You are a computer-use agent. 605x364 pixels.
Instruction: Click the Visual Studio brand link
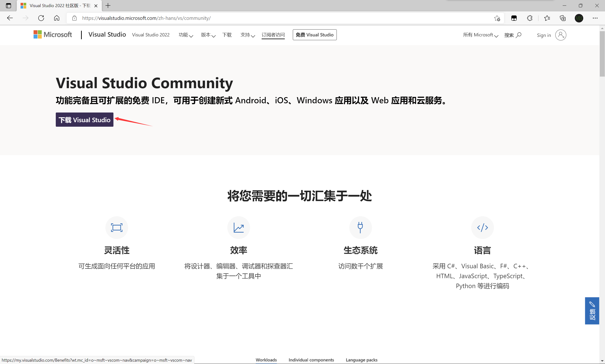(107, 35)
